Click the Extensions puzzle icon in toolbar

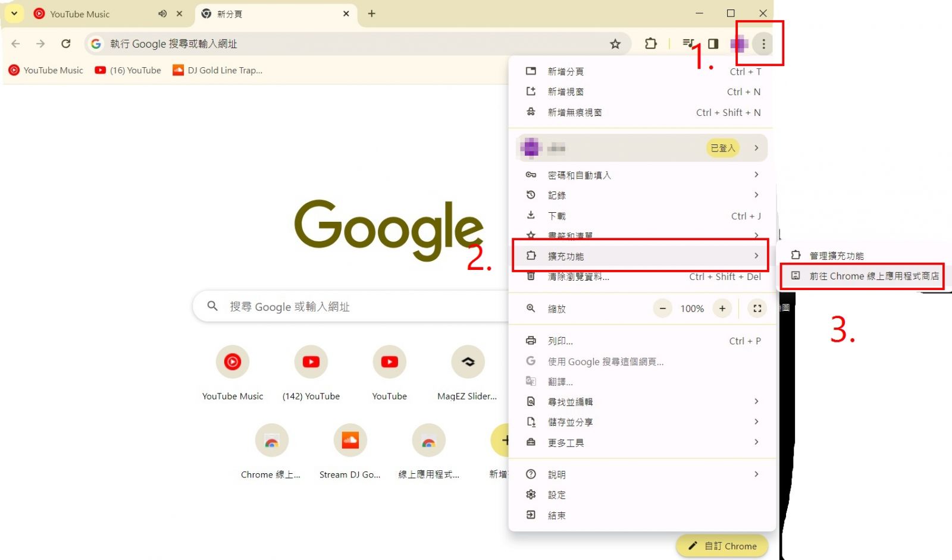(650, 43)
